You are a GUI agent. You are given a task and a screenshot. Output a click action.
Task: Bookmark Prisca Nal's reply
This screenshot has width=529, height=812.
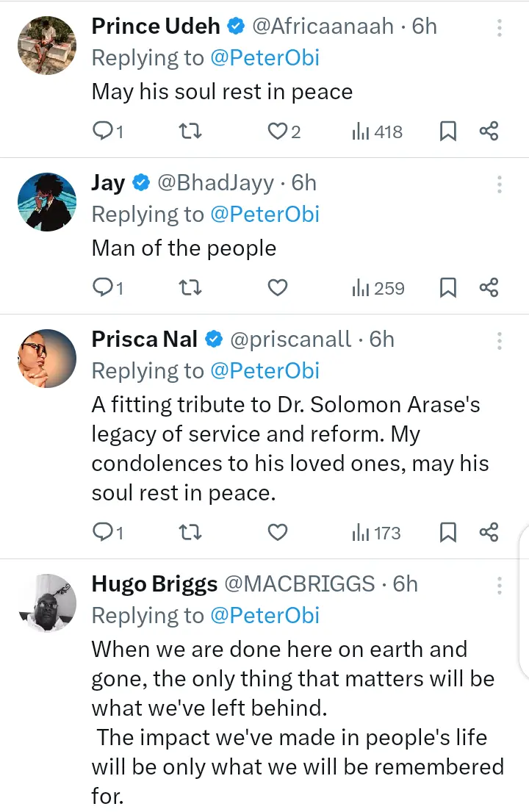pos(447,532)
